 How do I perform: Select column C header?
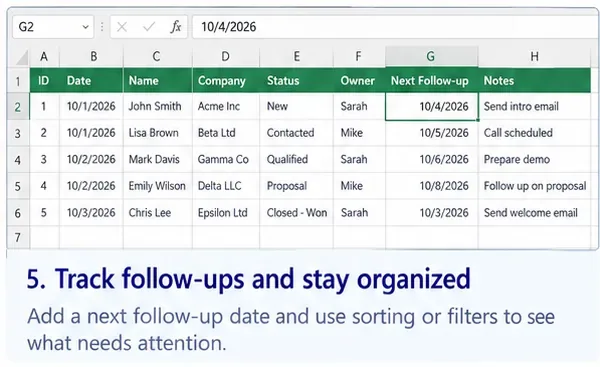coord(158,57)
